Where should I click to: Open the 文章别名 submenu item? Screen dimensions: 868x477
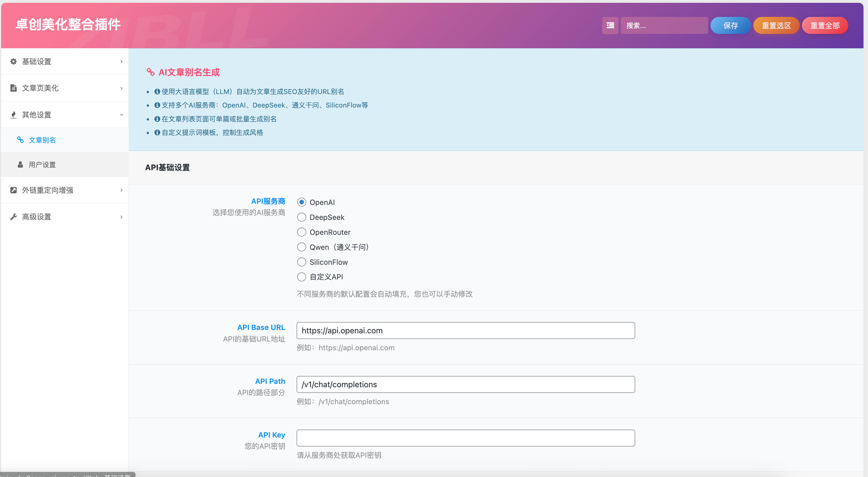point(65,140)
